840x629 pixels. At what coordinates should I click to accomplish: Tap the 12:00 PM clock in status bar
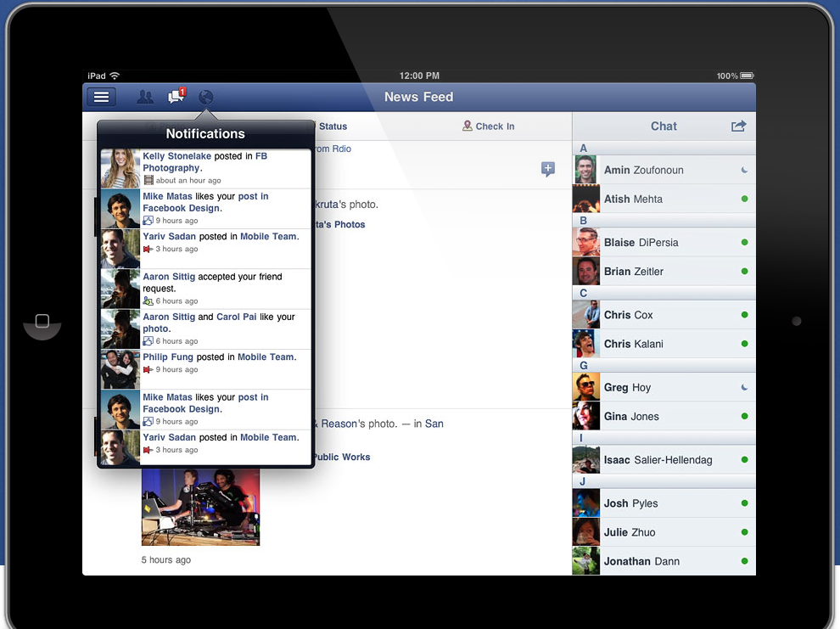point(419,76)
